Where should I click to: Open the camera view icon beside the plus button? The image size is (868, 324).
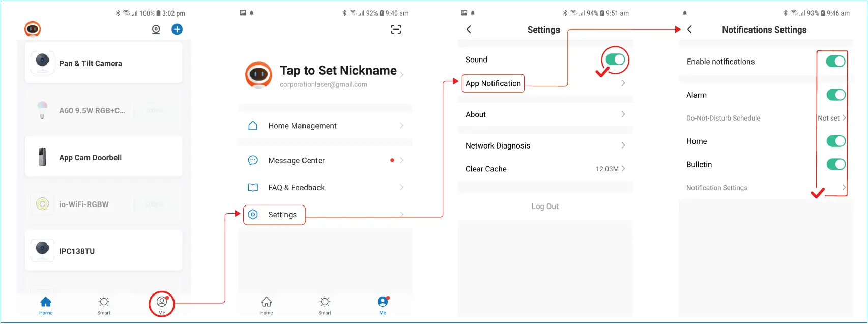point(156,30)
